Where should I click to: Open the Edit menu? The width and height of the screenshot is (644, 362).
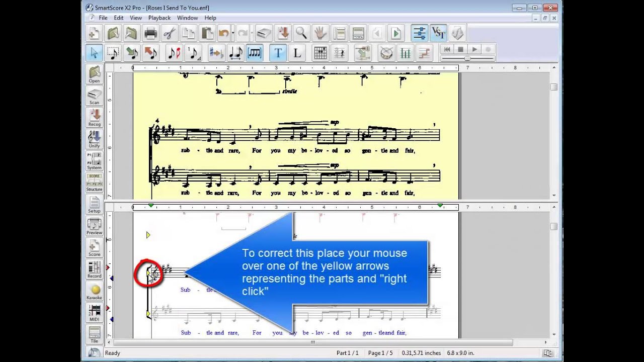(x=118, y=18)
